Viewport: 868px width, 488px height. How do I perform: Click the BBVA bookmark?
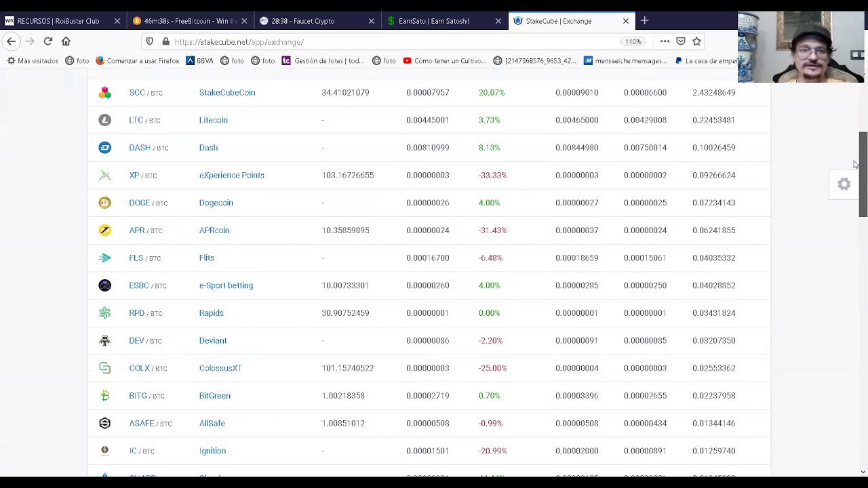199,61
